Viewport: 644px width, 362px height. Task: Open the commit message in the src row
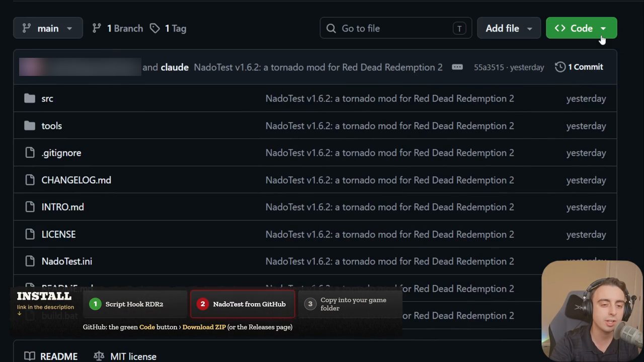(x=390, y=99)
